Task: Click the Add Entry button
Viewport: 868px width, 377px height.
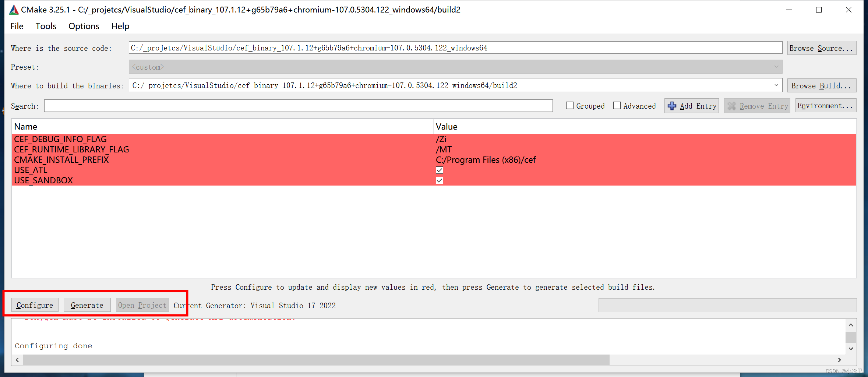Action: click(692, 106)
